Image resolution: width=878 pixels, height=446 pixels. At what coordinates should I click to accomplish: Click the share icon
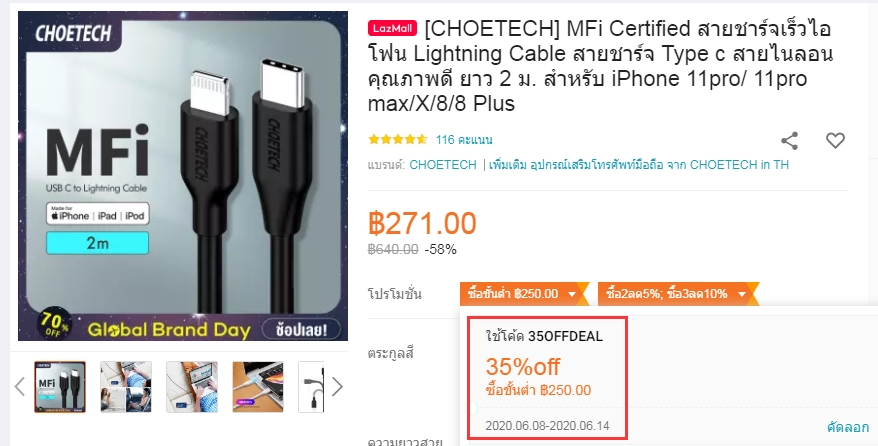[789, 140]
